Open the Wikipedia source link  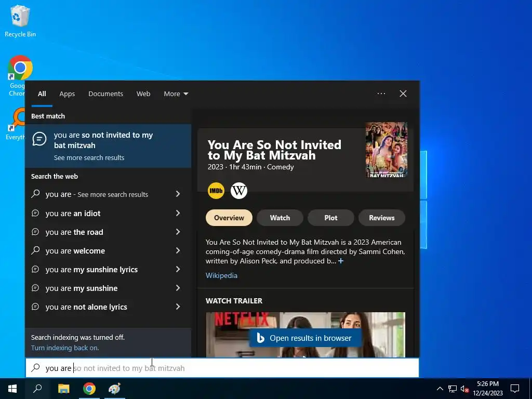(221, 275)
